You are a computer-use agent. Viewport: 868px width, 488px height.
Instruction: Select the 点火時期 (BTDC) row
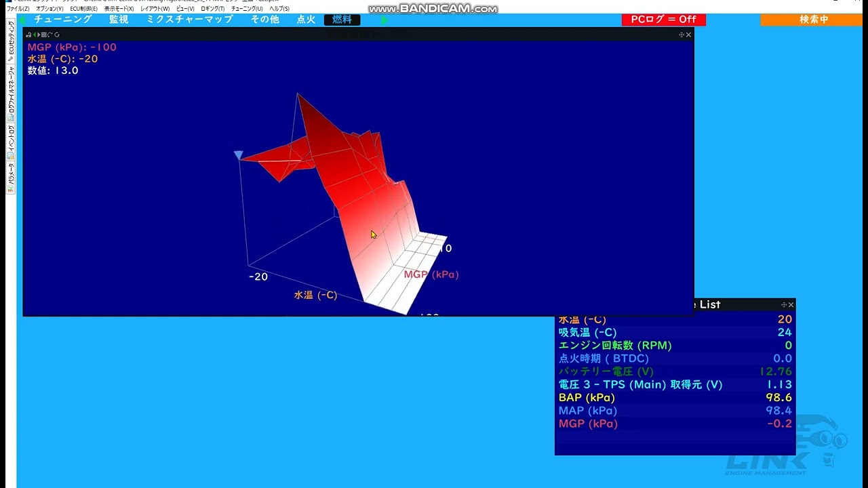[x=675, y=359]
